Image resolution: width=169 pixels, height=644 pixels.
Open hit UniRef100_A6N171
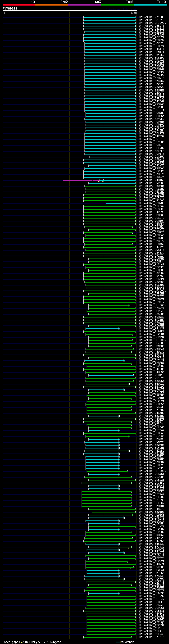pos(152,52)
